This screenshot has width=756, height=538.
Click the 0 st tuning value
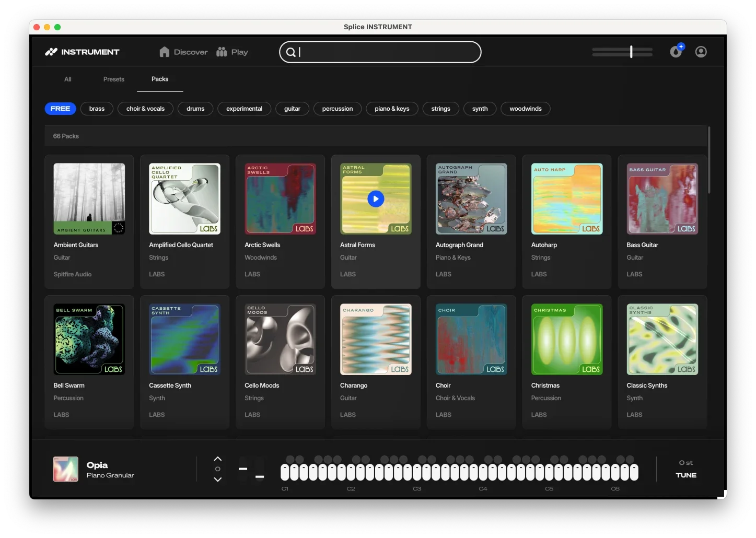(686, 463)
